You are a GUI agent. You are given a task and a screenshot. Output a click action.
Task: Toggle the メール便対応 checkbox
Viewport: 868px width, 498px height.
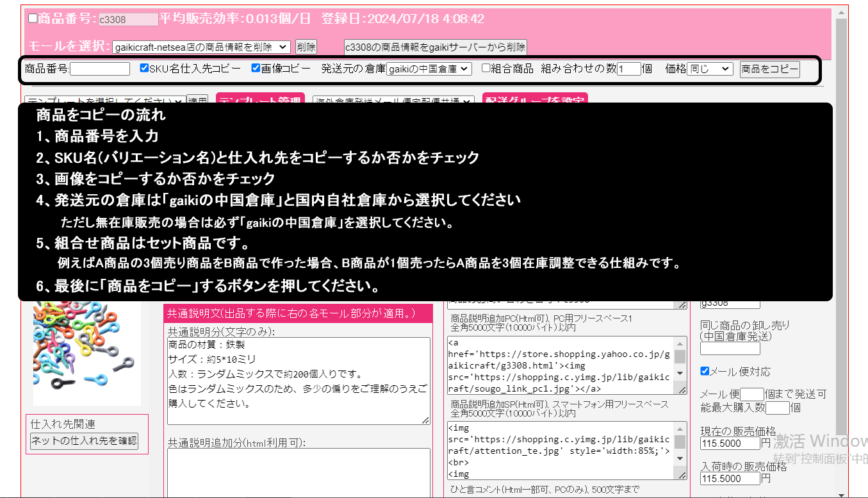[x=705, y=372]
